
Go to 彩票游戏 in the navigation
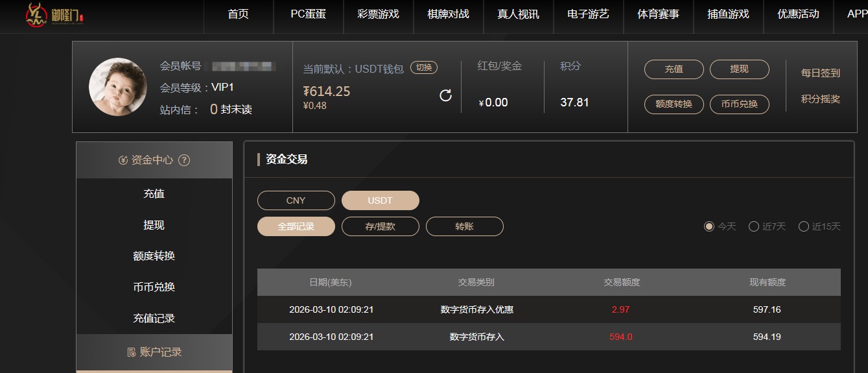[379, 14]
